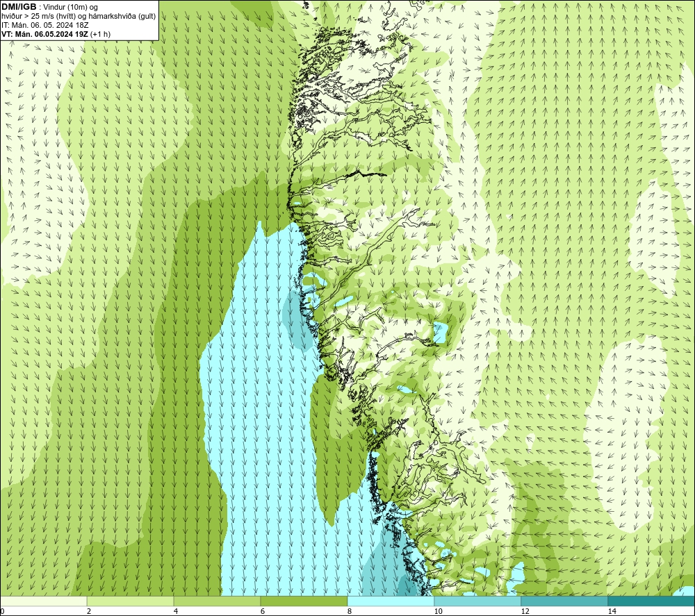Click the scale label '10'
Viewport: 695px width, 616px height.
pyautogui.click(x=439, y=611)
